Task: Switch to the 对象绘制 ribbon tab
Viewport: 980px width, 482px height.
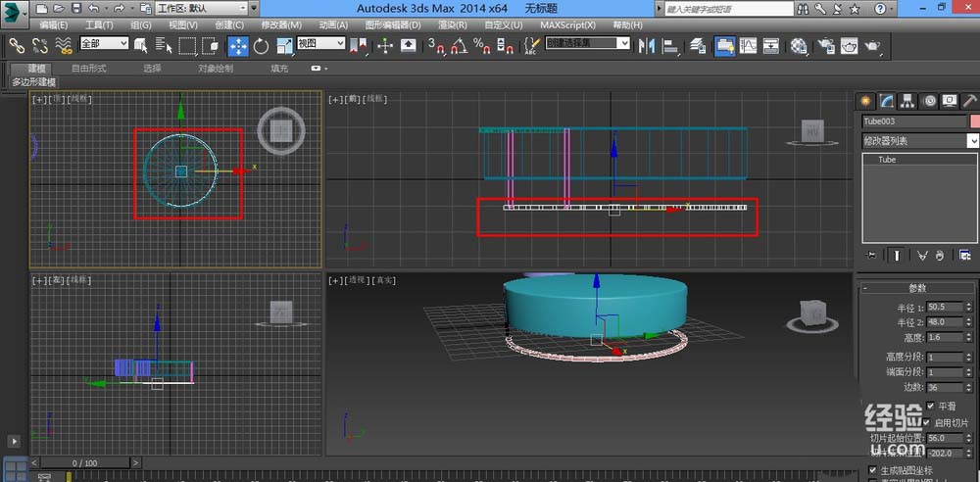Action: pyautogui.click(x=216, y=69)
